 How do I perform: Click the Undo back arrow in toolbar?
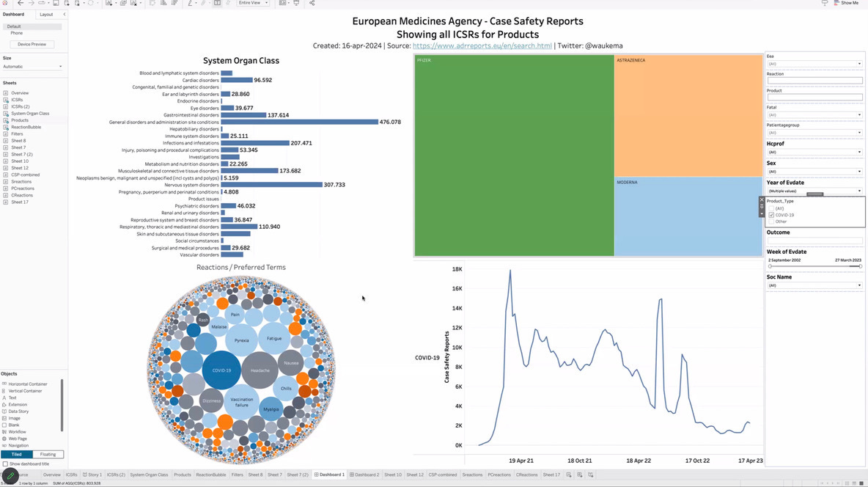point(21,3)
